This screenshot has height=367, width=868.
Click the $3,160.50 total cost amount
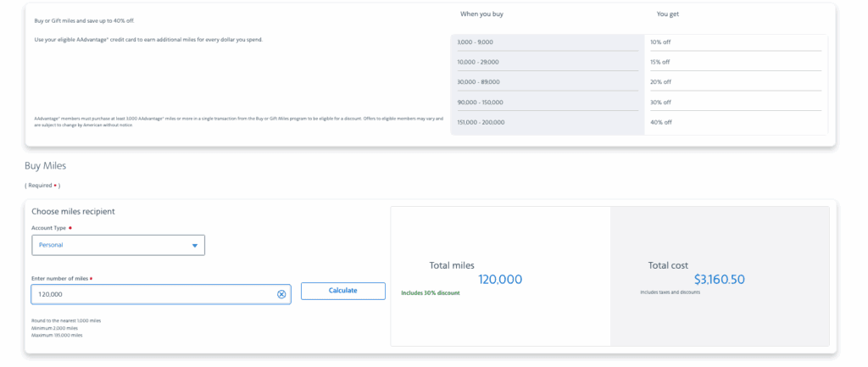coord(719,279)
